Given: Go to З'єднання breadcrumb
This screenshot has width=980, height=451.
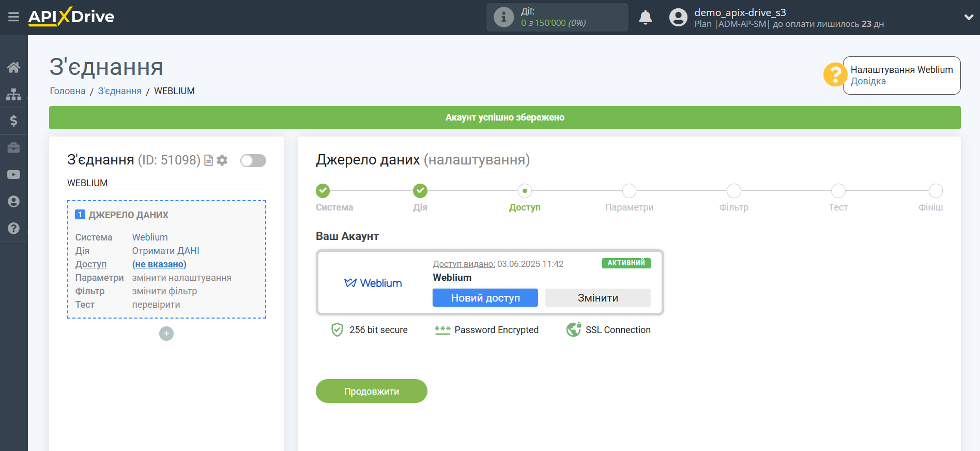Looking at the screenshot, I should (120, 91).
